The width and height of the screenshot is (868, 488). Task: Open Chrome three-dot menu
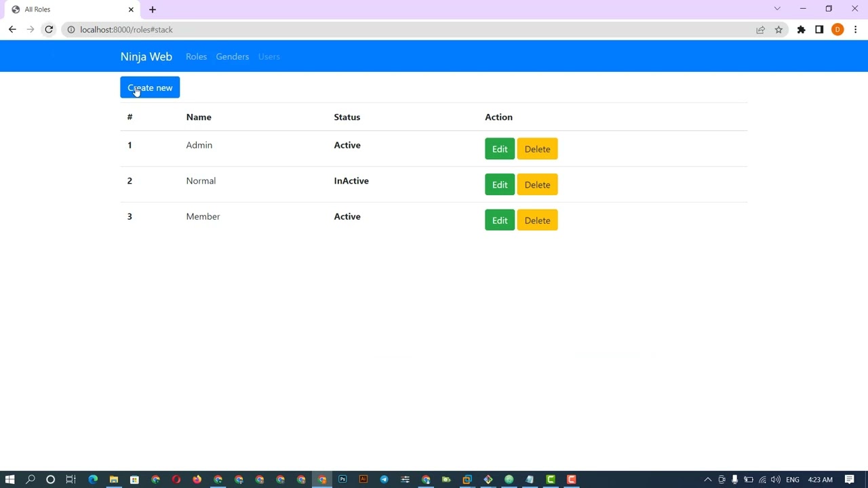click(856, 30)
